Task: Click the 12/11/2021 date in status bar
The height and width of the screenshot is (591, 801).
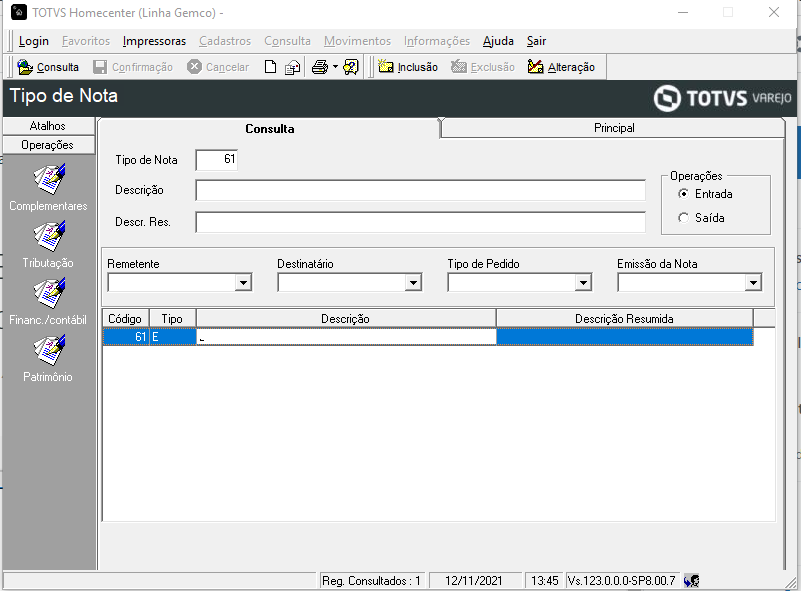Action: point(474,581)
